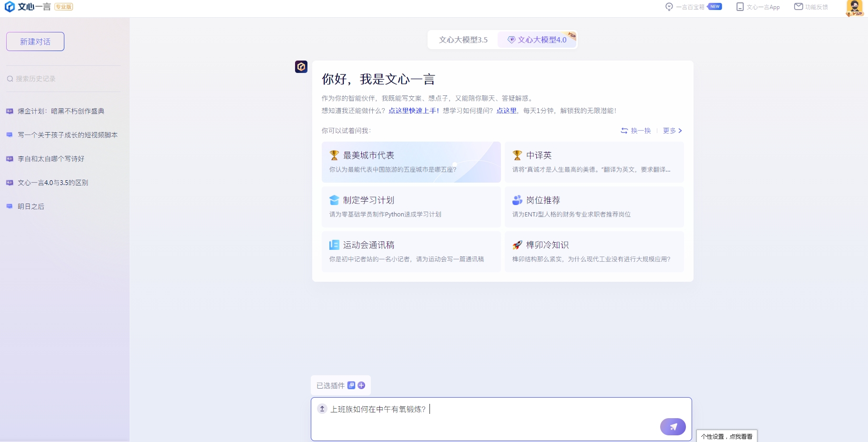The width and height of the screenshot is (868, 442).
Task: Select 最美城市代表 suggestion card
Action: tap(411, 162)
